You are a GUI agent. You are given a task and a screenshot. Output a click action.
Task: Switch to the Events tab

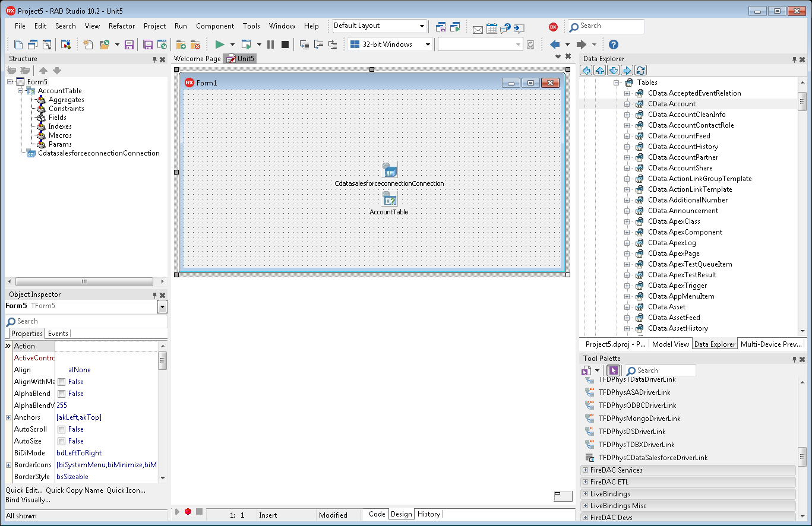coord(58,334)
